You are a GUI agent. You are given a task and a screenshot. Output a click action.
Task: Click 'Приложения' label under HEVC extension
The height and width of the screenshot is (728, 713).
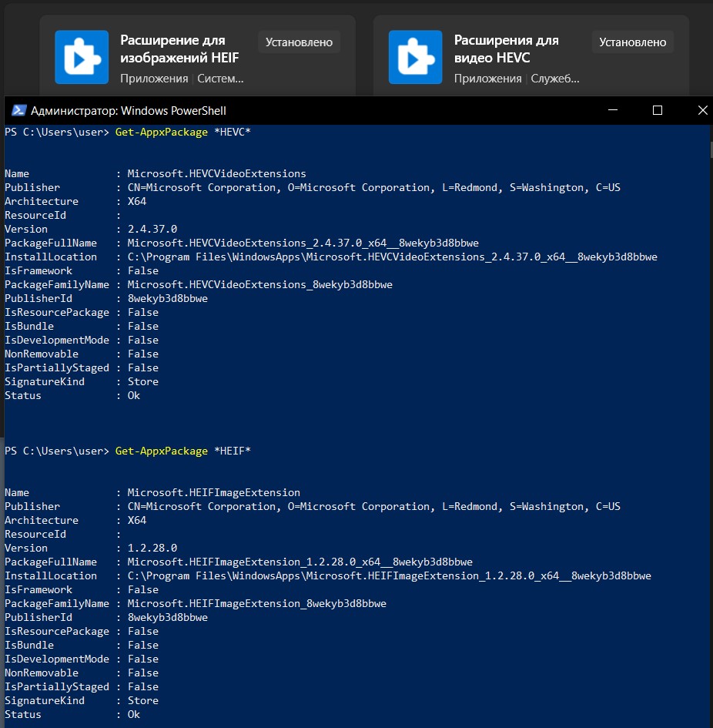pos(488,79)
